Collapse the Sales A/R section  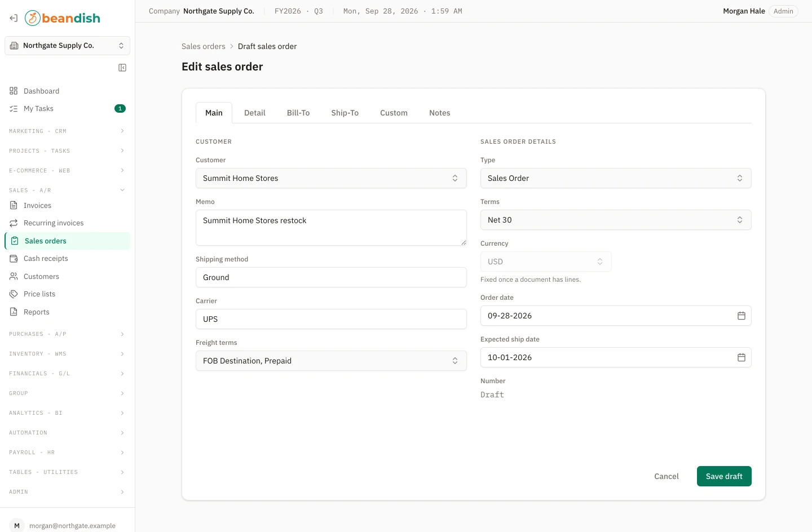coord(67,190)
